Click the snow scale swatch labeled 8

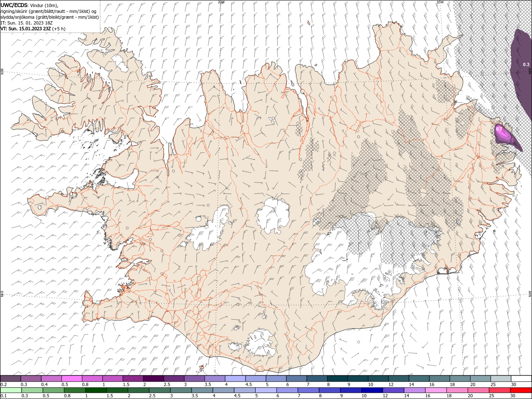pos(337,379)
